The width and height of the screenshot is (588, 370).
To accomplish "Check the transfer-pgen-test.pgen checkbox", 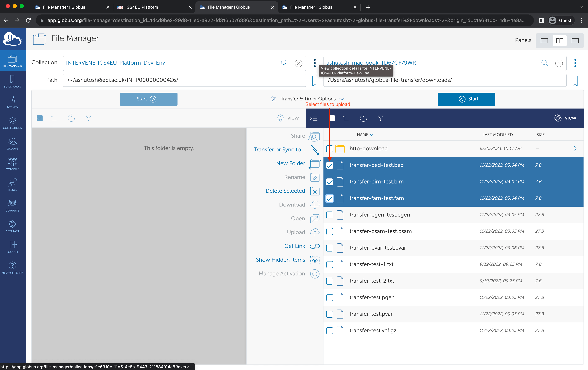I will (330, 215).
